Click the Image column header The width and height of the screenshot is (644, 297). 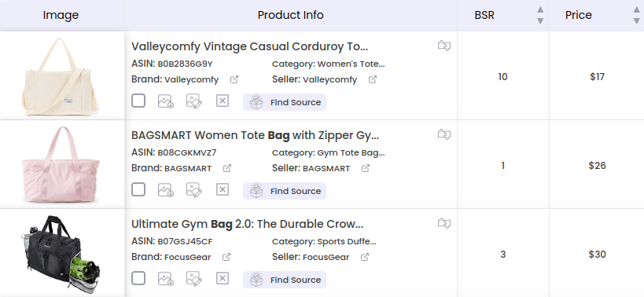pyautogui.click(x=61, y=15)
